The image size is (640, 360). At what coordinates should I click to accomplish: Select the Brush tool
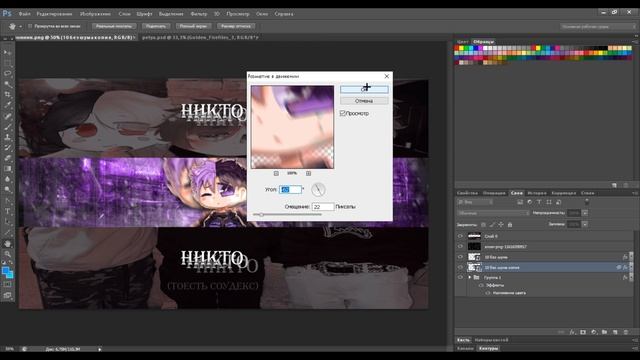point(7,127)
